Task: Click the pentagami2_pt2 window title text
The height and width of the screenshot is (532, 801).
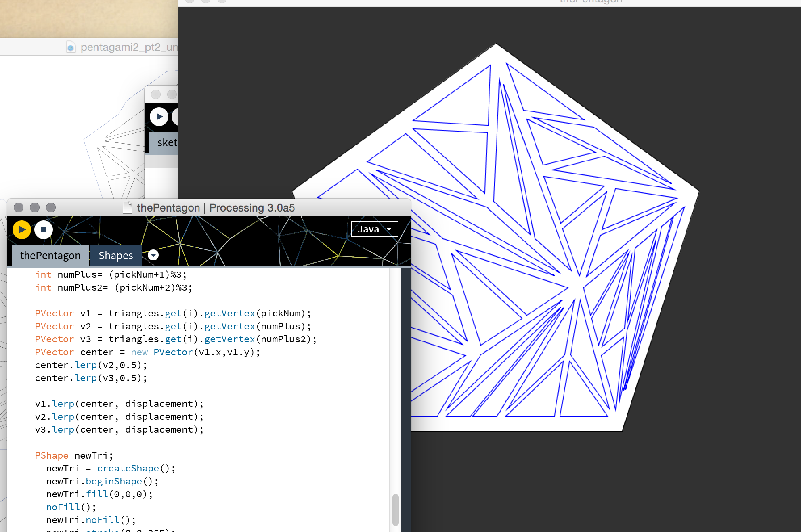Action: coord(129,47)
